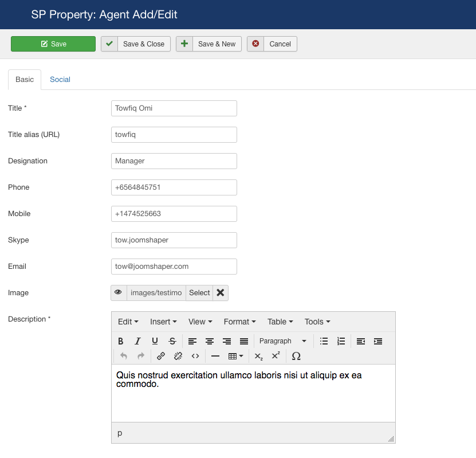Open the Tools menu of the editor

tap(316, 322)
